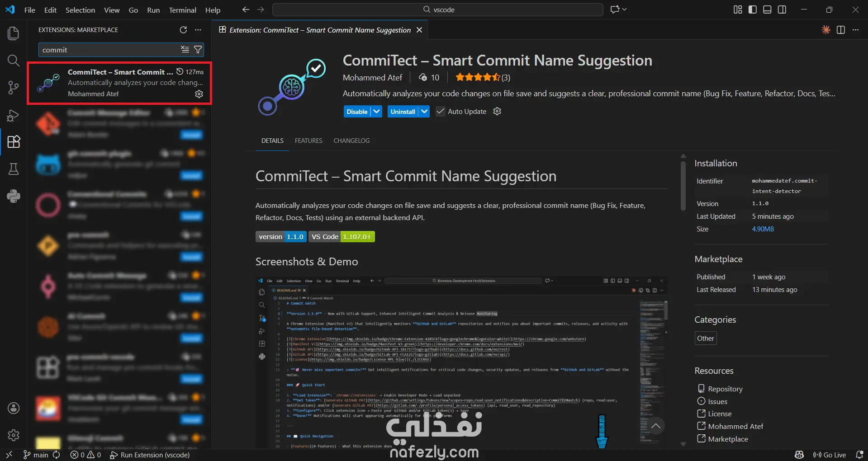The width and height of the screenshot is (868, 461).
Task: Click the scroll-to-top chevron button
Action: (656, 426)
